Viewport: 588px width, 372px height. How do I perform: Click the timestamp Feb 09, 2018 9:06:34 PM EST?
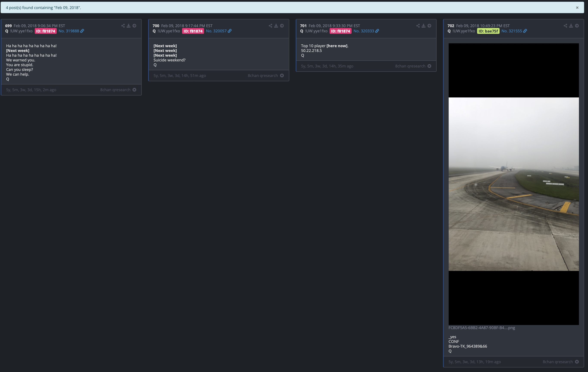coord(39,26)
